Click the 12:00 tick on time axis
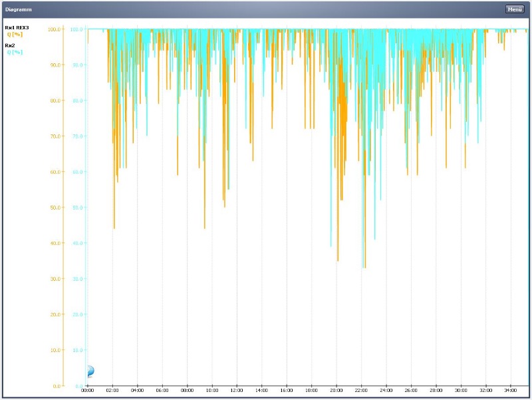The width and height of the screenshot is (532, 400). (x=237, y=391)
